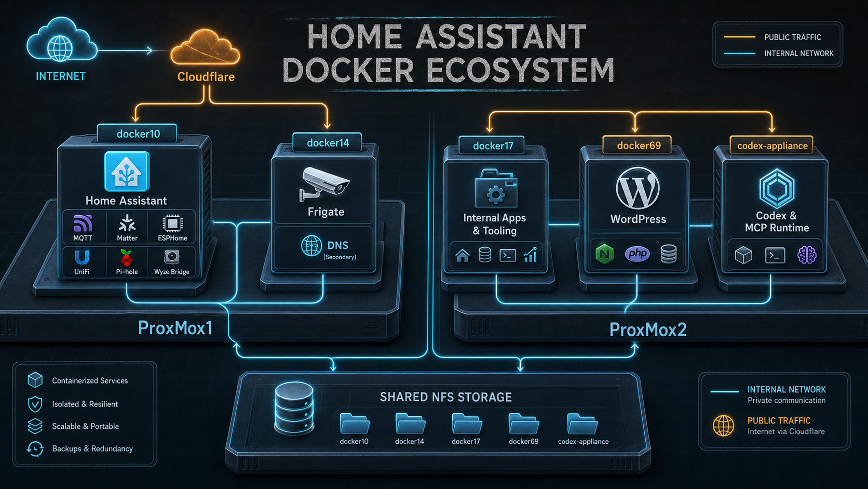
Task: Click the "INTERNET" label under cloud
Action: 60,76
